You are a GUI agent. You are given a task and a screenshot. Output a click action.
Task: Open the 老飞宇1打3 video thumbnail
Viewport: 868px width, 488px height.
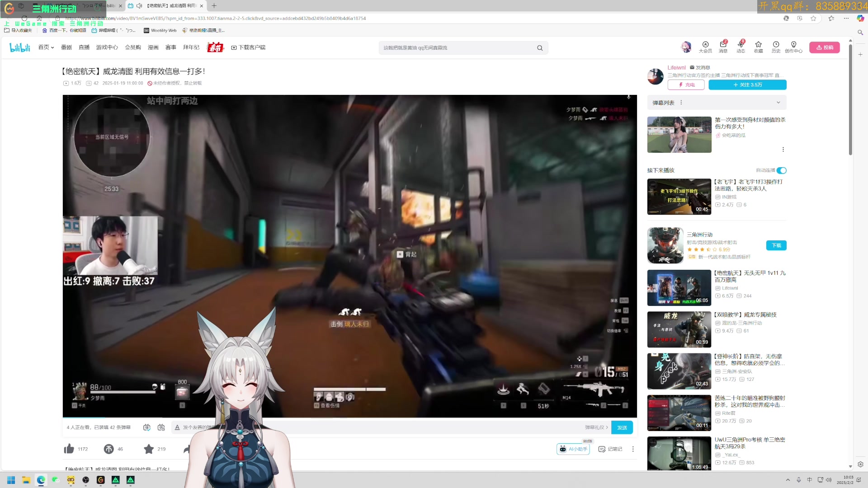pos(679,197)
